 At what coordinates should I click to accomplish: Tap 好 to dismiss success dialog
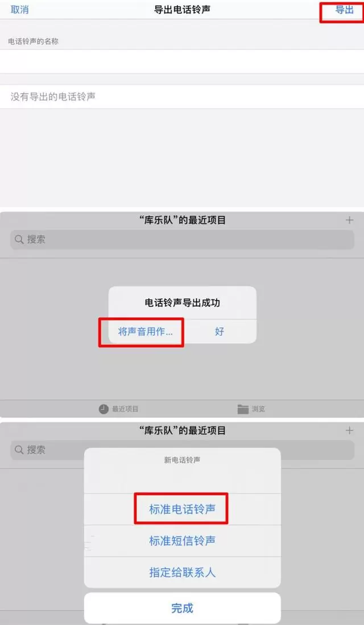[x=220, y=332]
